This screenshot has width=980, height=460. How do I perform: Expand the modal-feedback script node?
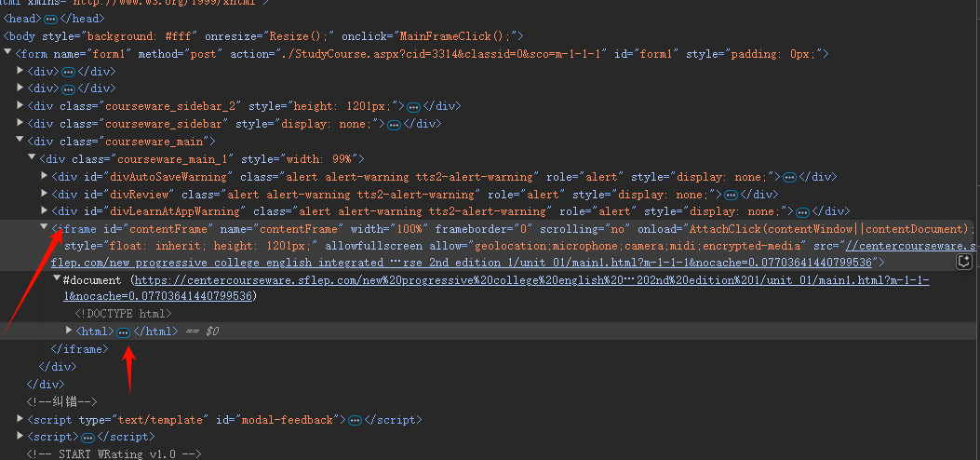[20, 418]
